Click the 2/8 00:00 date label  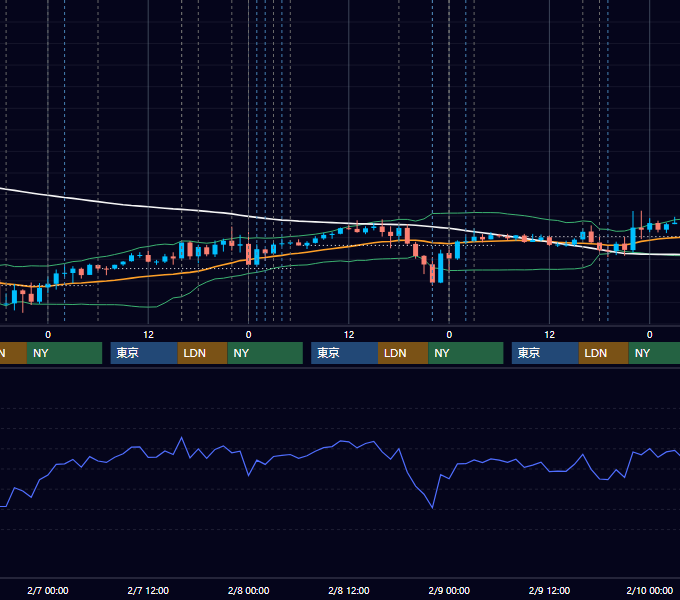click(x=248, y=590)
